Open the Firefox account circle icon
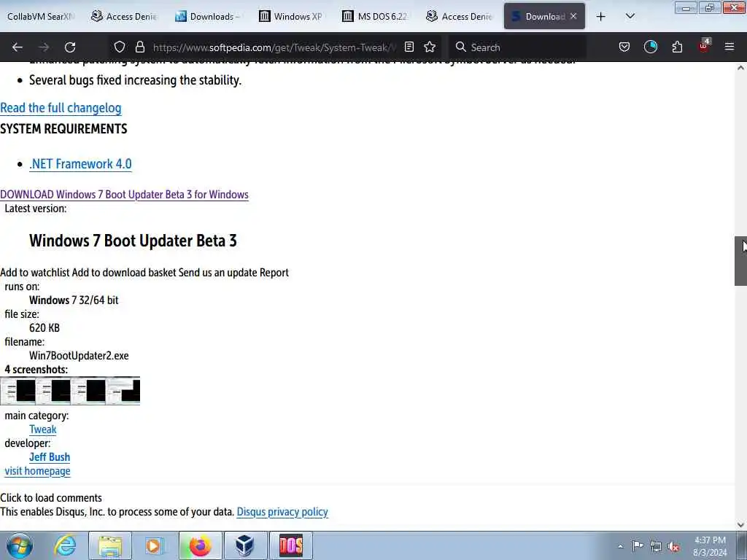This screenshot has height=560, width=747. tap(650, 47)
